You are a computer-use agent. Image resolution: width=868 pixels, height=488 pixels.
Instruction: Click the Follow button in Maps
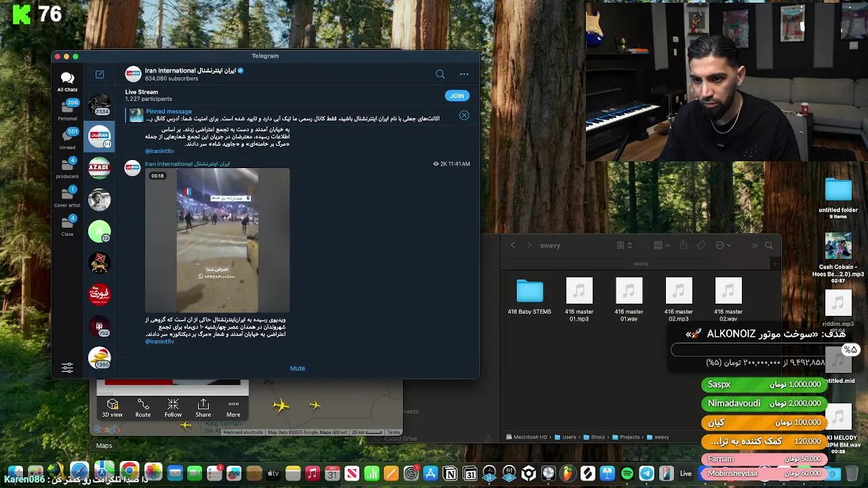pos(173,408)
